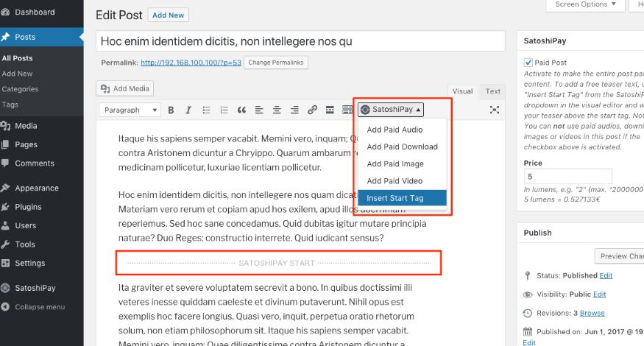
Task: Click the Change Permalinks button
Action: (275, 63)
